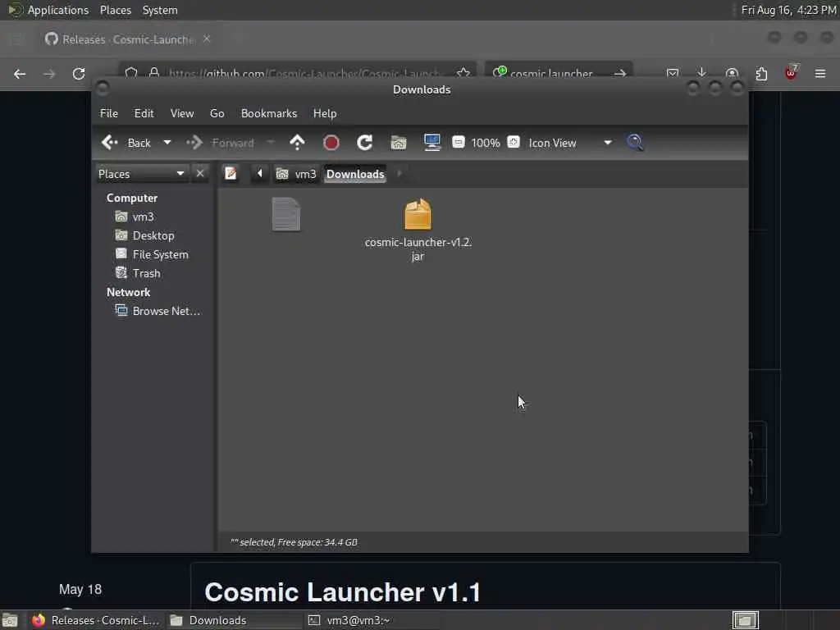Select Browse Network in sidebar
This screenshot has height=630, width=840.
point(158,311)
